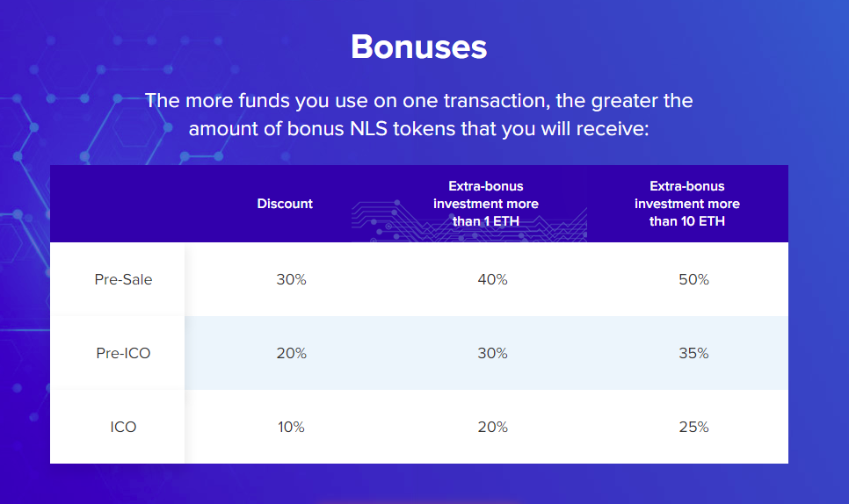Click the ICO 20% extra-bonus cell
This screenshot has height=504, width=849.
tap(493, 428)
